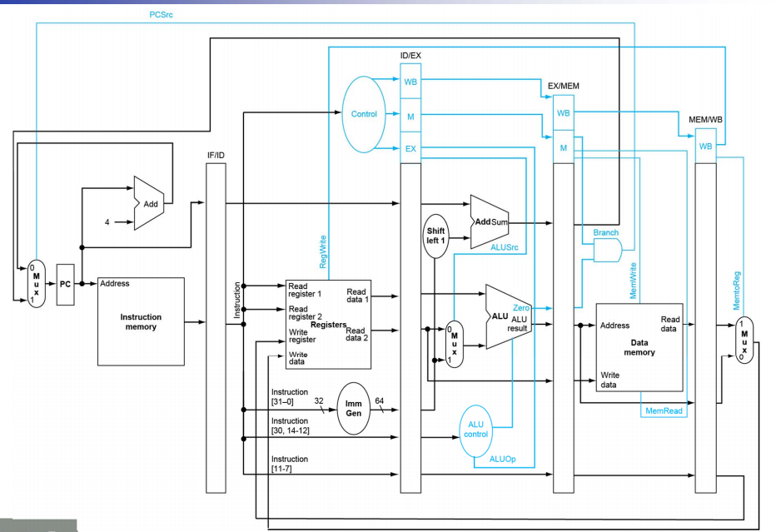Select the Instruction memory Address port
The width and height of the screenshot is (781, 532).
click(115, 283)
